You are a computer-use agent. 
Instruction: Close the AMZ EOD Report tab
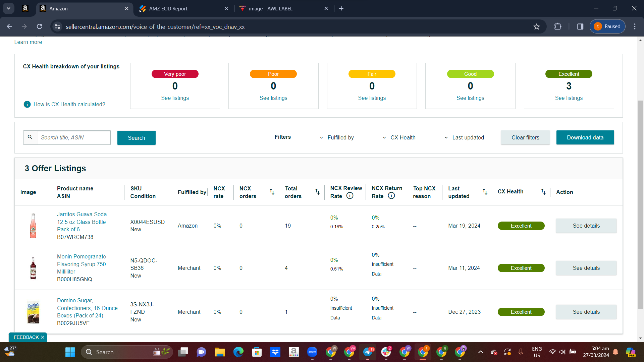(226, 8)
